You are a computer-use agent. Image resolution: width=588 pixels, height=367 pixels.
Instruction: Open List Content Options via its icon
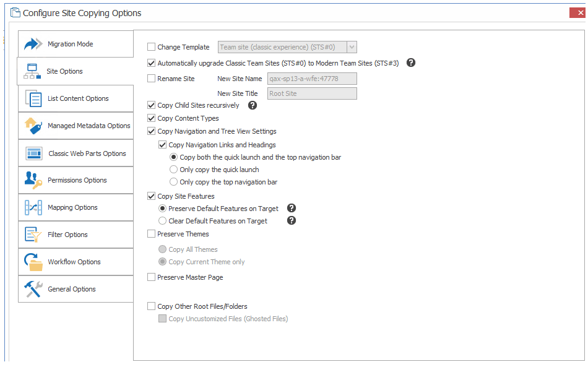point(33,98)
